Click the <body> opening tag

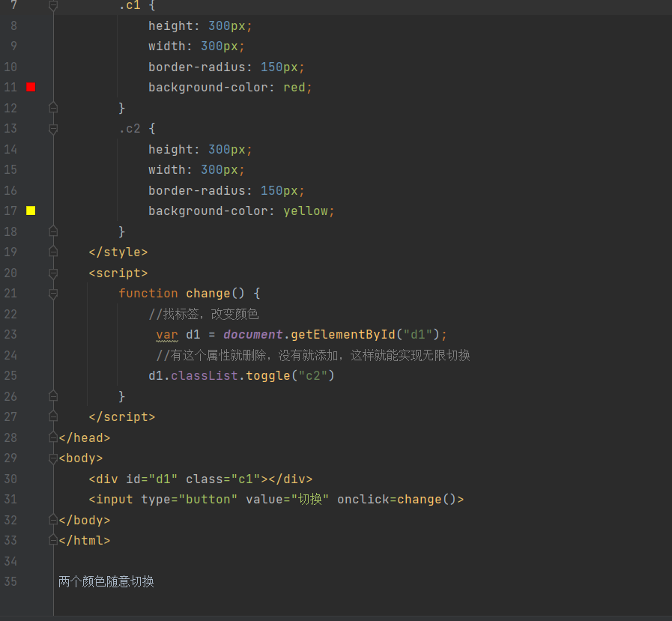(x=81, y=458)
